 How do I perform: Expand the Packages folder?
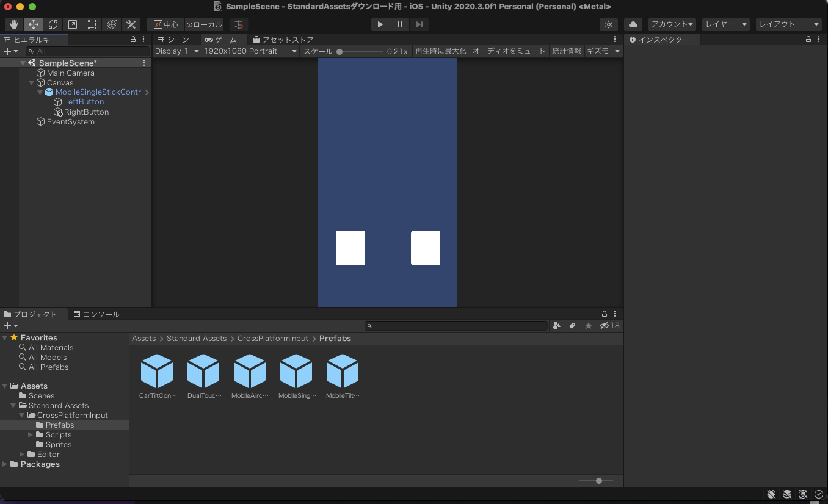click(x=5, y=464)
